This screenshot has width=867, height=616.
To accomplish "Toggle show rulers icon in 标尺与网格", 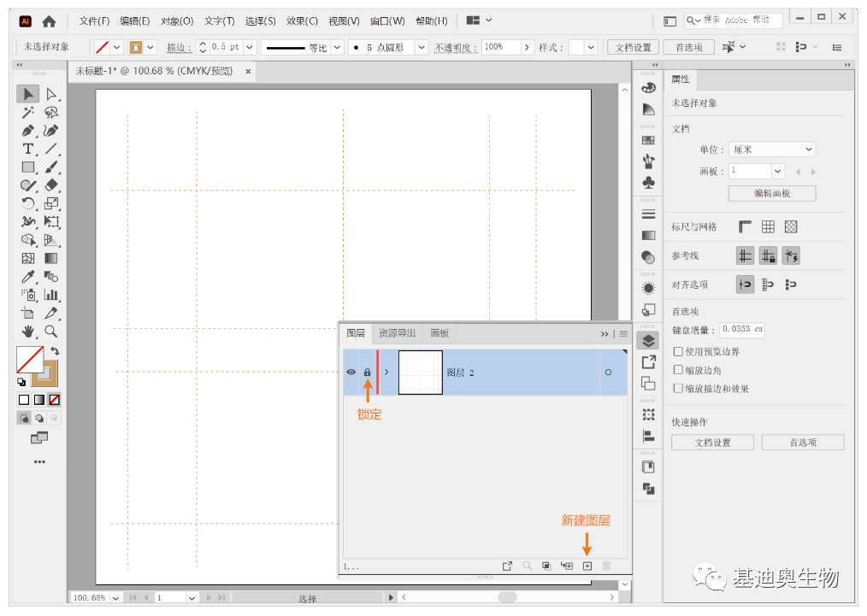I will (745, 226).
